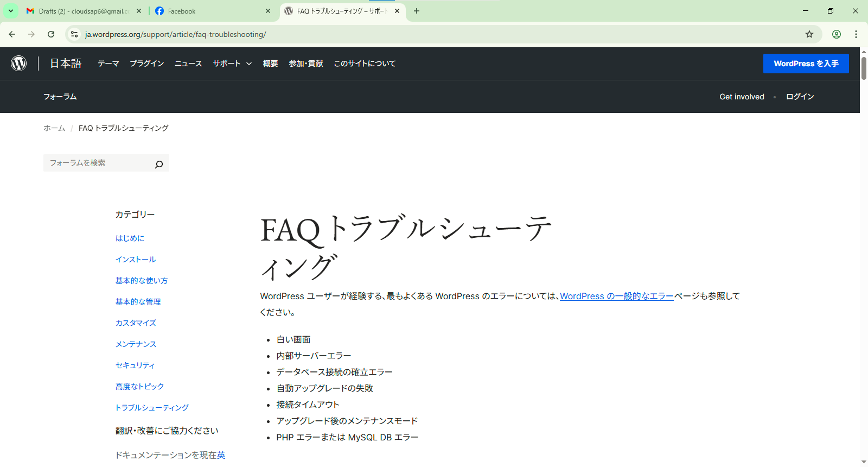Click the カテゴリー sidebar heading

point(135,214)
